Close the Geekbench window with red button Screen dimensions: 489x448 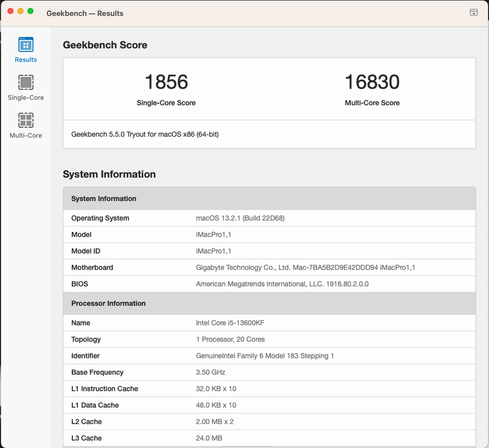(10, 11)
